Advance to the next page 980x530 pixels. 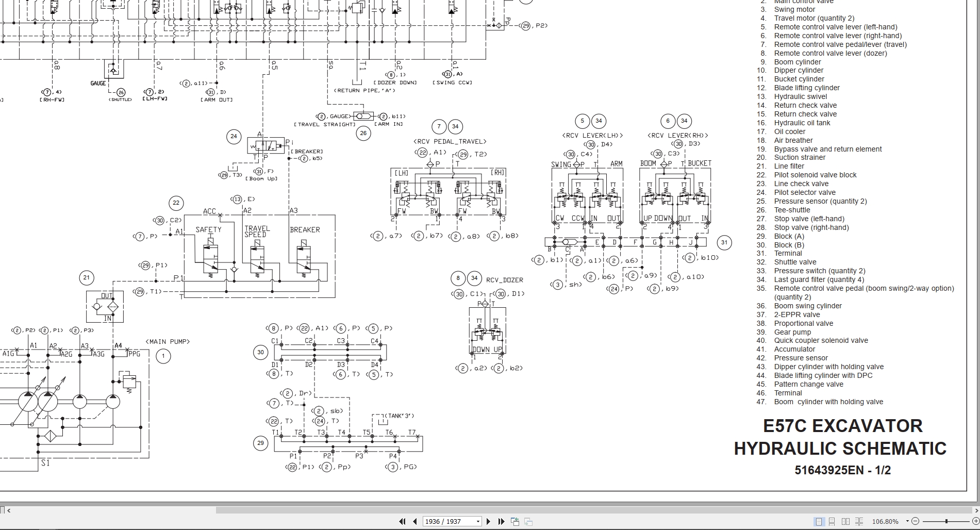(x=488, y=521)
